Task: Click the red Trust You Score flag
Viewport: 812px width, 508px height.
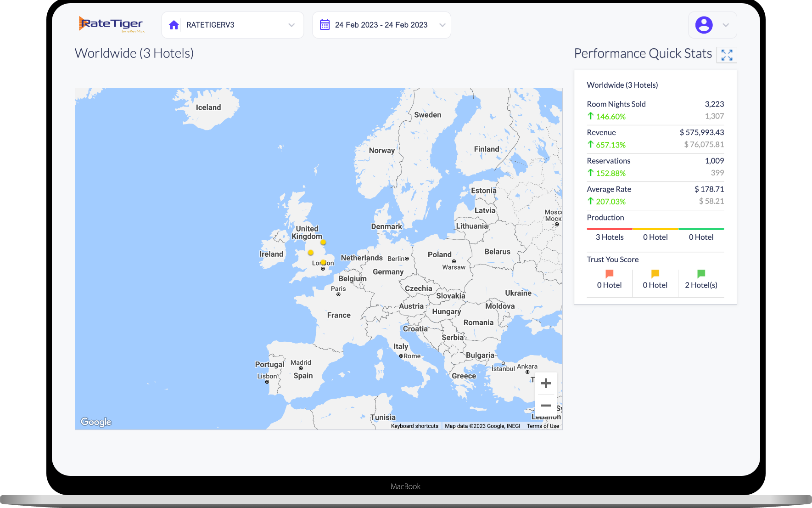Action: (x=609, y=274)
